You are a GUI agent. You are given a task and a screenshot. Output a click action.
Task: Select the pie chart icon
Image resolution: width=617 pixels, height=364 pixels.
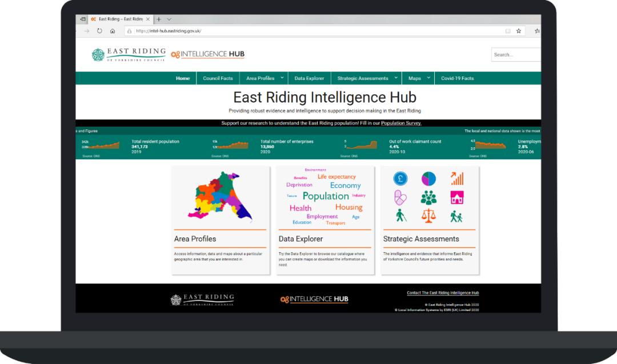pyautogui.click(x=428, y=179)
